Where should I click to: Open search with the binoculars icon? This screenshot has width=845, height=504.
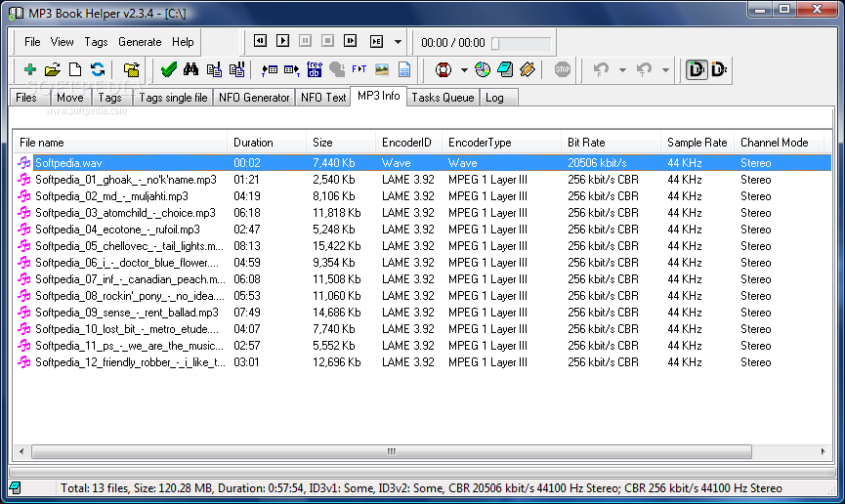190,69
